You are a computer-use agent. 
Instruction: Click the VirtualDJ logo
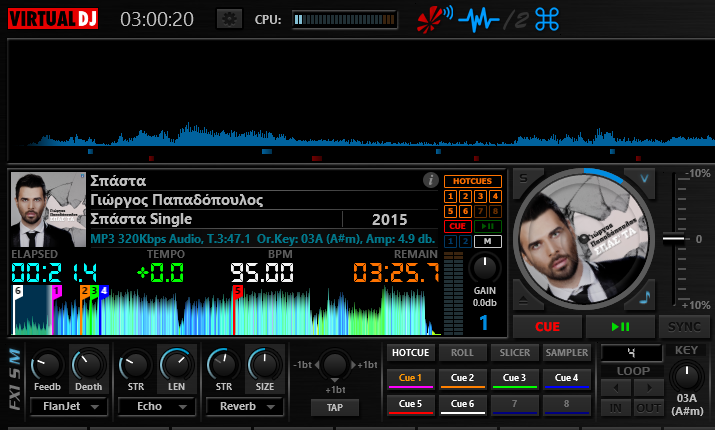[x=53, y=19]
